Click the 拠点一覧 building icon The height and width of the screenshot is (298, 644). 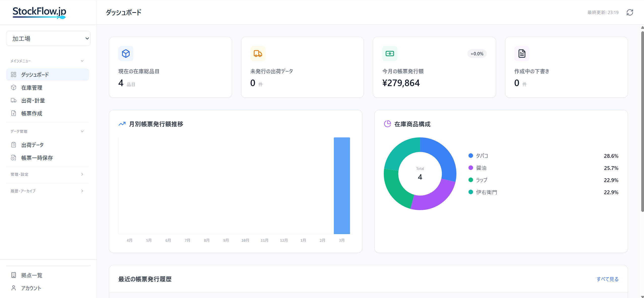coord(14,275)
